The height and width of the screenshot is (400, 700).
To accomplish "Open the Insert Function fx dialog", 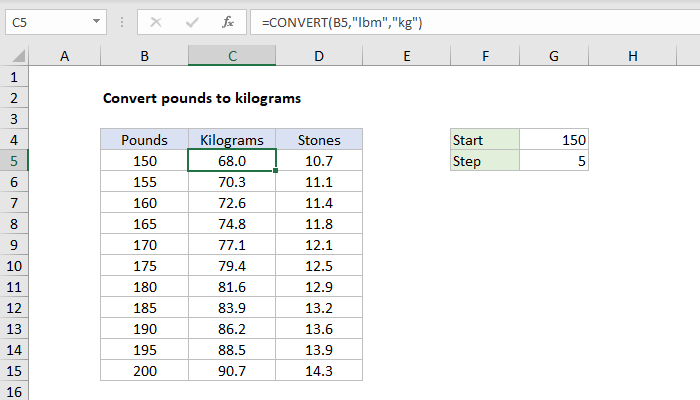I will click(228, 21).
